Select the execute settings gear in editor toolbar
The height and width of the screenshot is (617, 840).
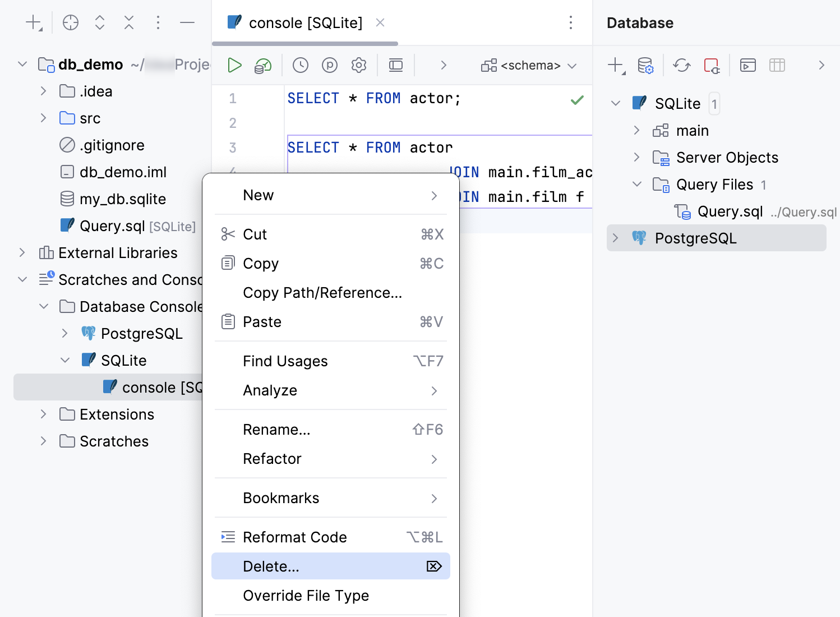click(358, 65)
